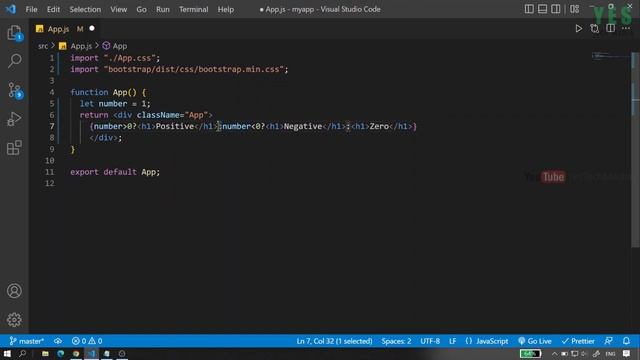Click the minimap code preview

(611, 56)
